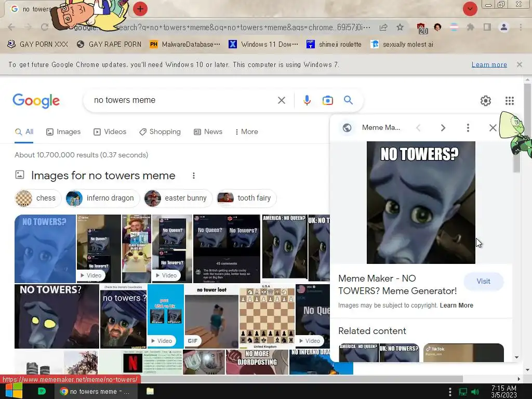Image resolution: width=532 pixels, height=399 pixels.
Task: Open the shimeji roulette bookmark
Action: 334,45
